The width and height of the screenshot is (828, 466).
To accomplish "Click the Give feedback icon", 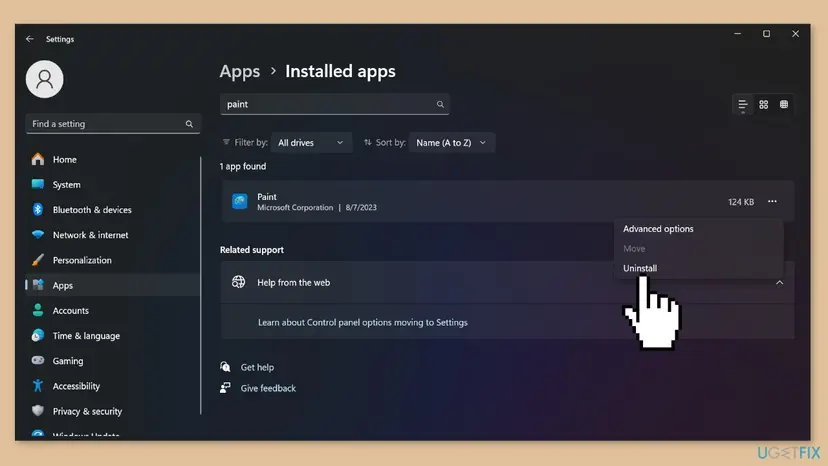I will (225, 388).
